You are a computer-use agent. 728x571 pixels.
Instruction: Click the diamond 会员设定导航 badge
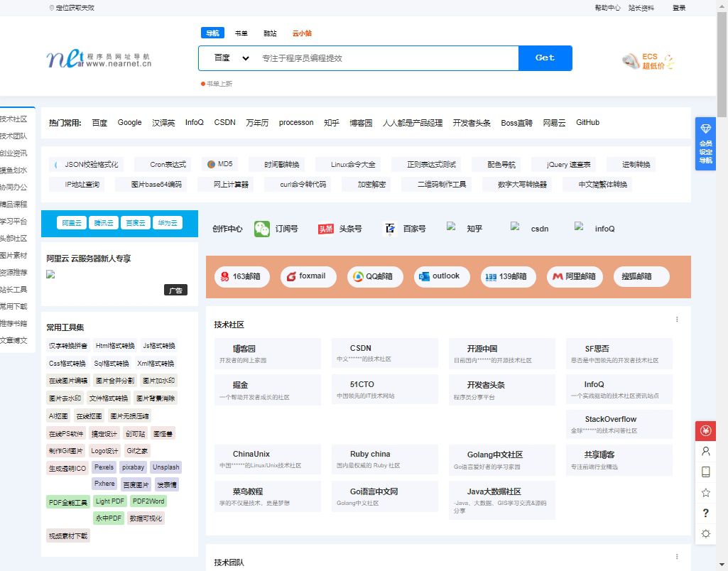click(705, 144)
